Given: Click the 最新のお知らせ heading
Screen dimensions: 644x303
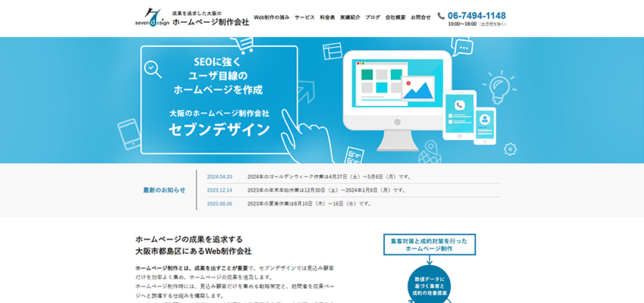Looking at the screenshot, I should (x=164, y=190).
